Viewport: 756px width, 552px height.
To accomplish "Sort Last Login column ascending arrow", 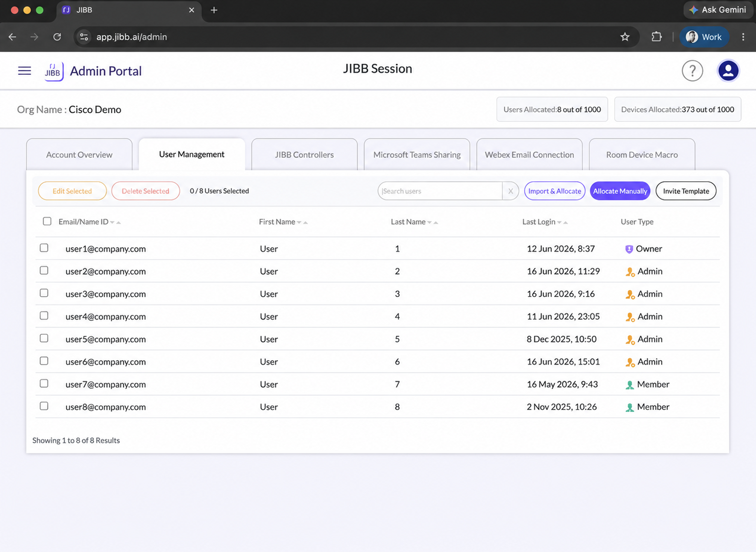I will pos(565,223).
